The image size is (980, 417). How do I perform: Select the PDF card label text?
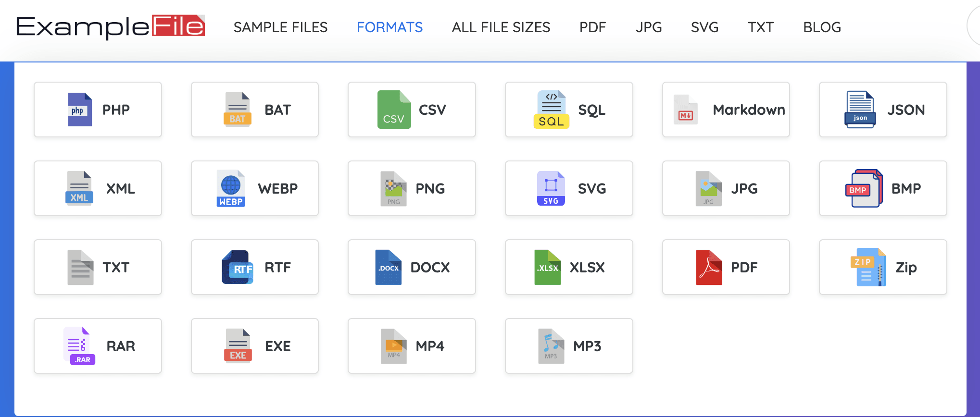click(744, 267)
